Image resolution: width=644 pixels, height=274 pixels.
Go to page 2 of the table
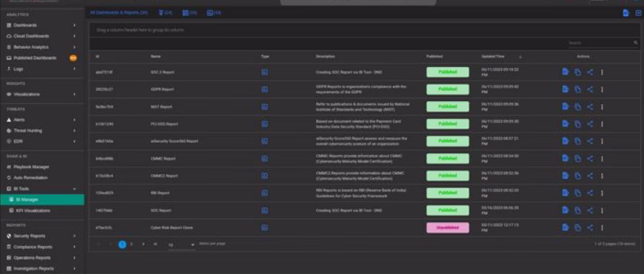point(131,244)
